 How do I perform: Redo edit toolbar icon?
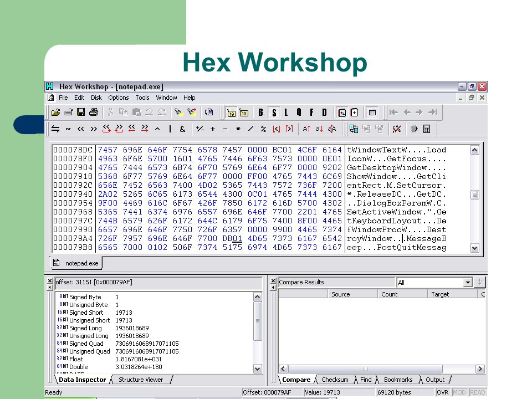click(162, 112)
